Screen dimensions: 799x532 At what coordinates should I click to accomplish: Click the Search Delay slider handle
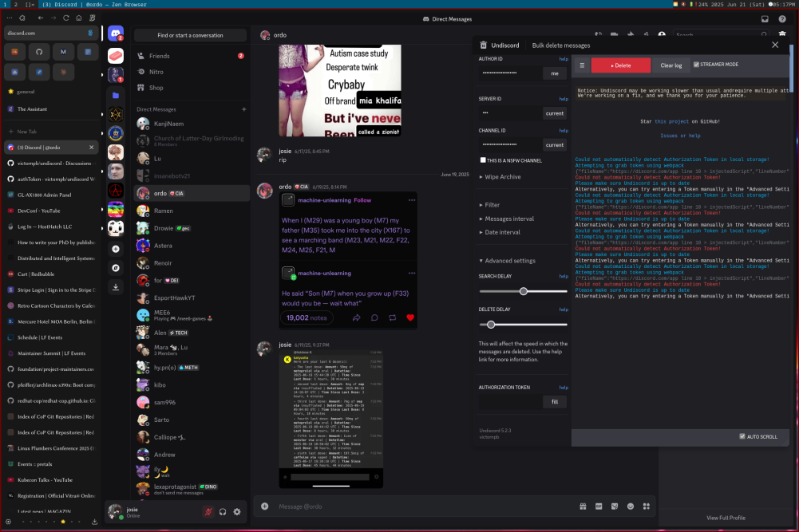point(524,291)
